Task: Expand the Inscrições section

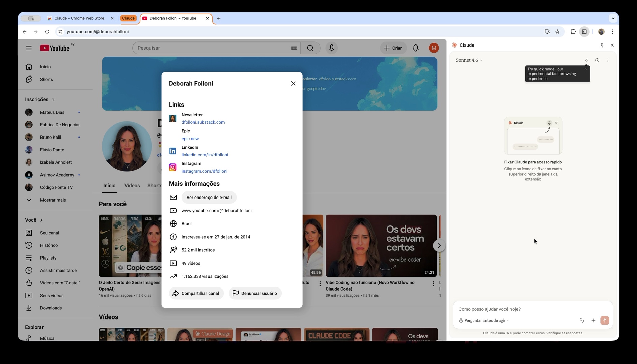Action: click(40, 99)
